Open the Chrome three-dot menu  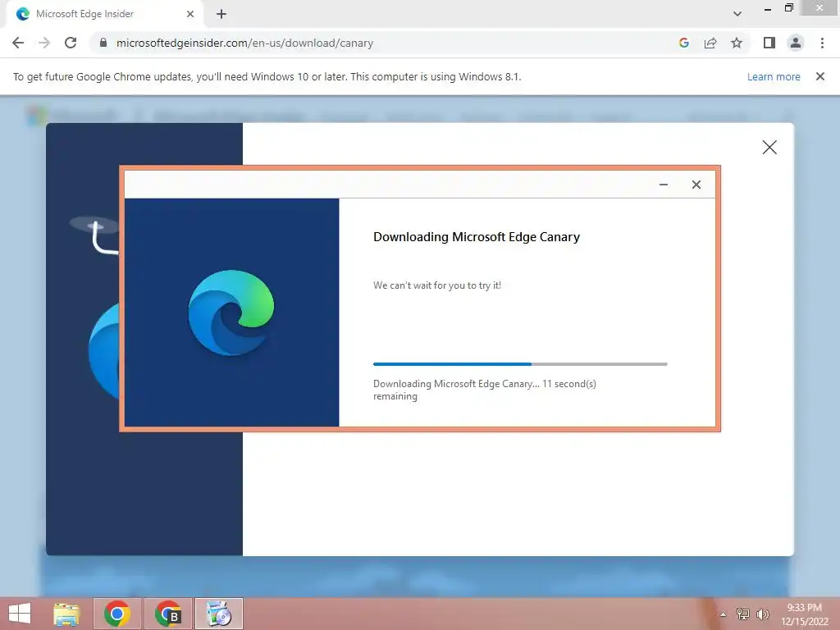point(822,43)
